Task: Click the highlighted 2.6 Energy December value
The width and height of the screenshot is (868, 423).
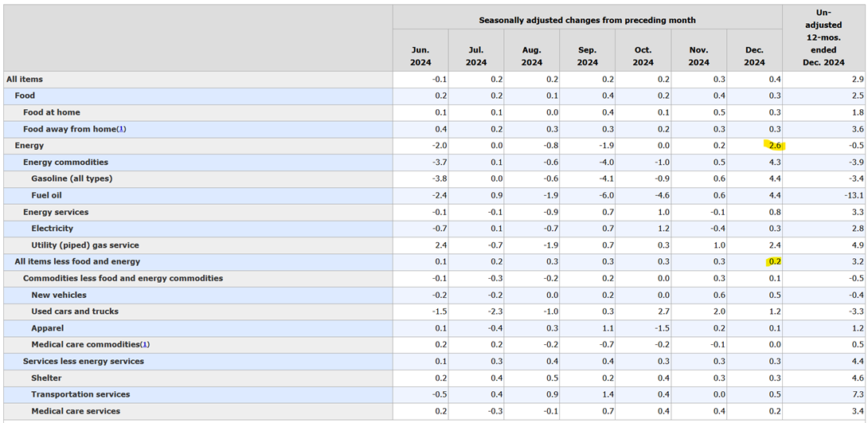Action: [773, 146]
